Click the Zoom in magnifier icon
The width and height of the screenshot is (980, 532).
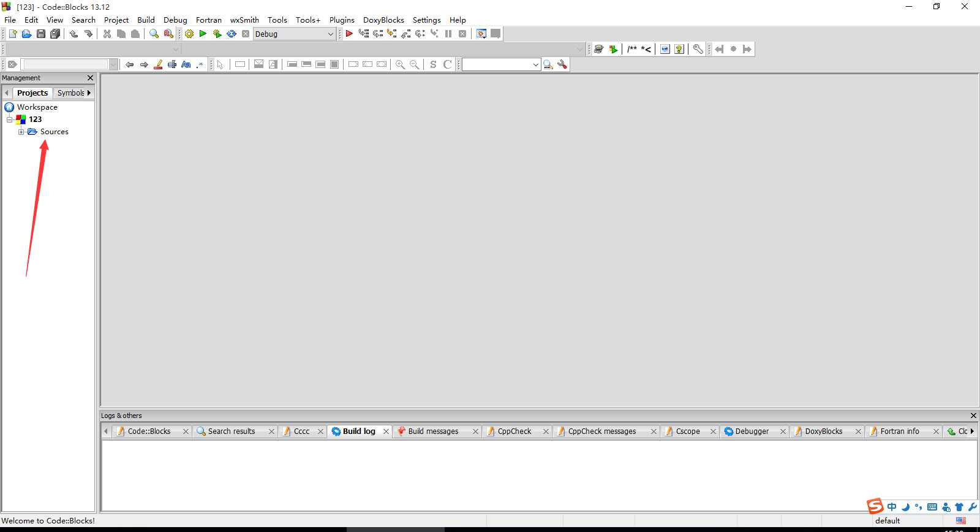tap(400, 64)
